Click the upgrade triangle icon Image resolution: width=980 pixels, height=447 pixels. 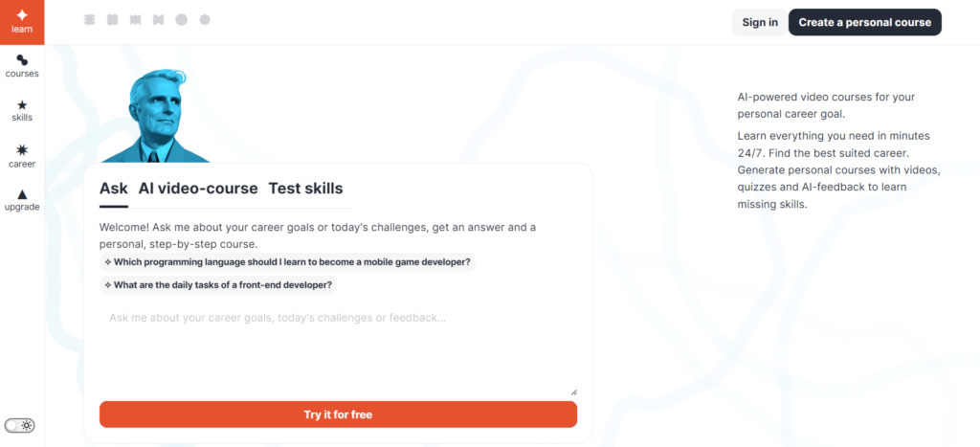pyautogui.click(x=22, y=199)
